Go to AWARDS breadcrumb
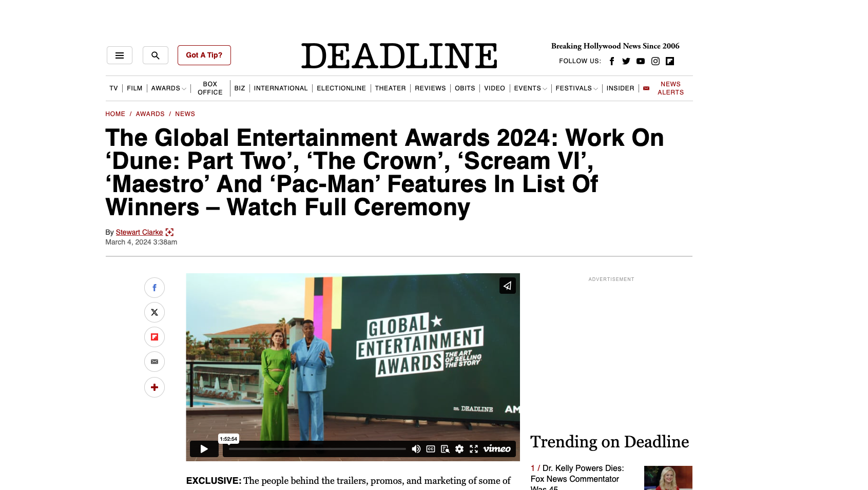The width and height of the screenshot is (868, 490). tap(150, 114)
